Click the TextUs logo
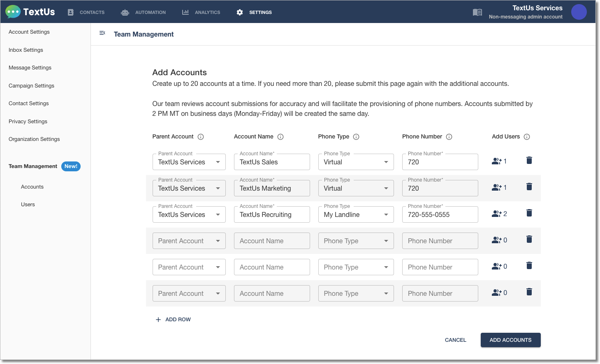Viewport: 600px width, 364px height. click(x=30, y=12)
